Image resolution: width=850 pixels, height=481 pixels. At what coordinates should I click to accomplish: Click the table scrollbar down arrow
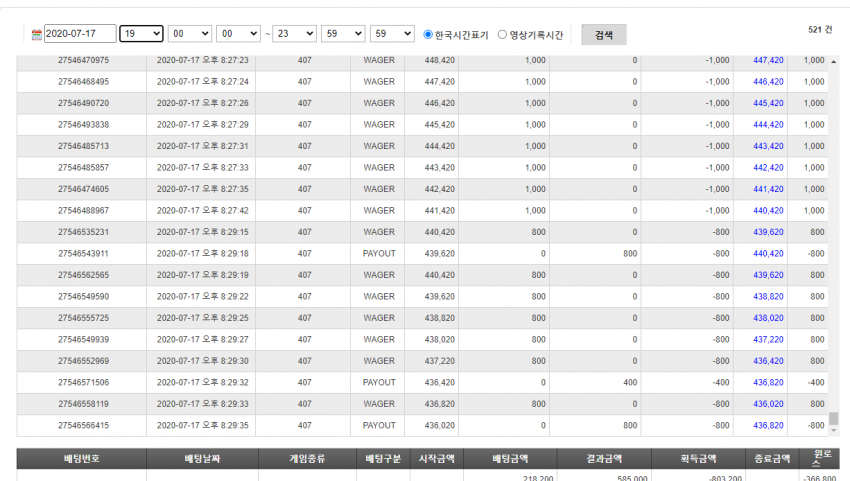tap(834, 431)
